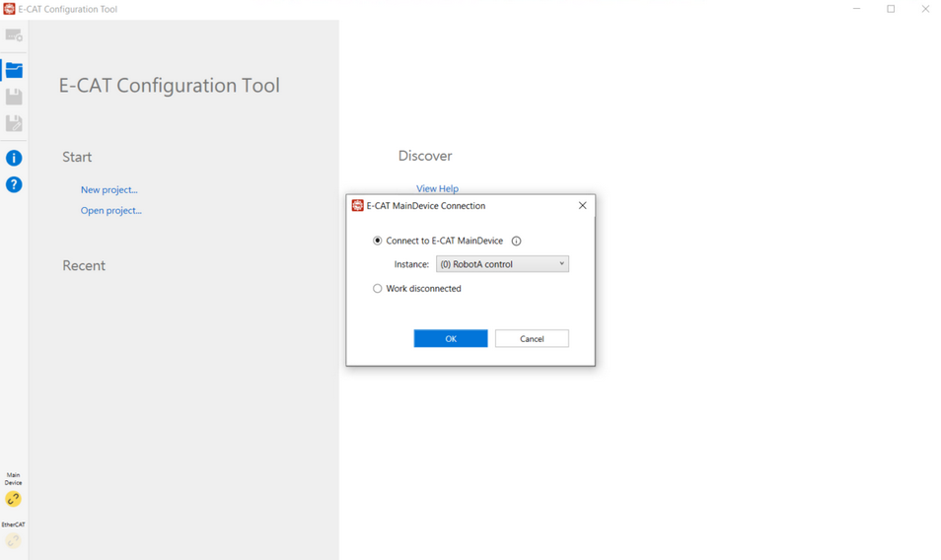
Task: Select Connect to E-CAT MainDevice radio button
Action: click(x=378, y=241)
